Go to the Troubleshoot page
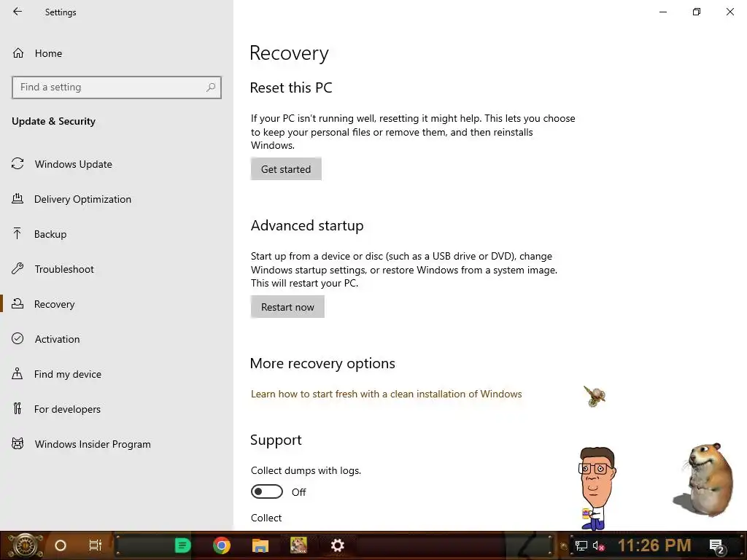The image size is (747, 560). [x=64, y=269]
